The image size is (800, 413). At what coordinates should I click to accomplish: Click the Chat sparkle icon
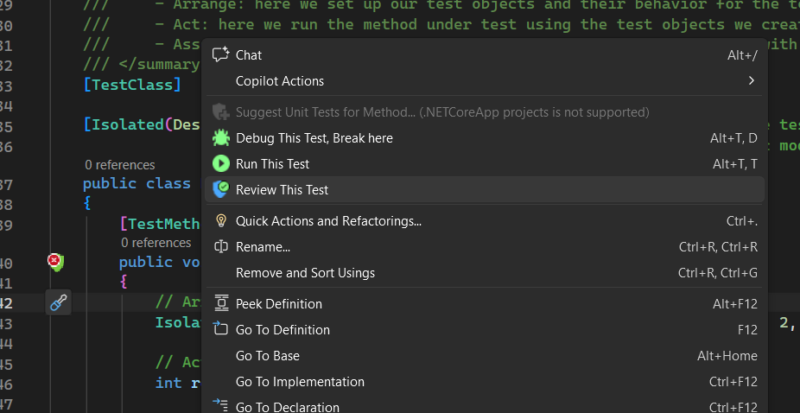click(x=220, y=55)
